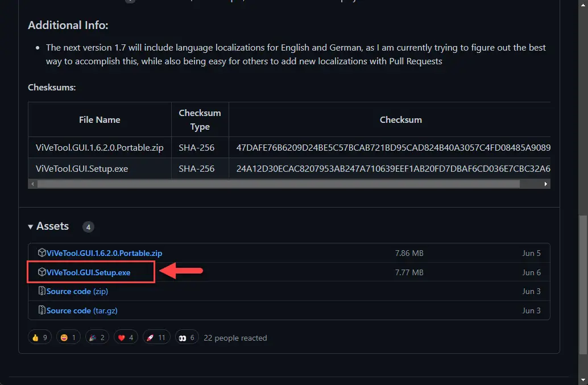The height and width of the screenshot is (385, 588).
Task: Click the Assets count badge showing 4
Action: click(88, 227)
